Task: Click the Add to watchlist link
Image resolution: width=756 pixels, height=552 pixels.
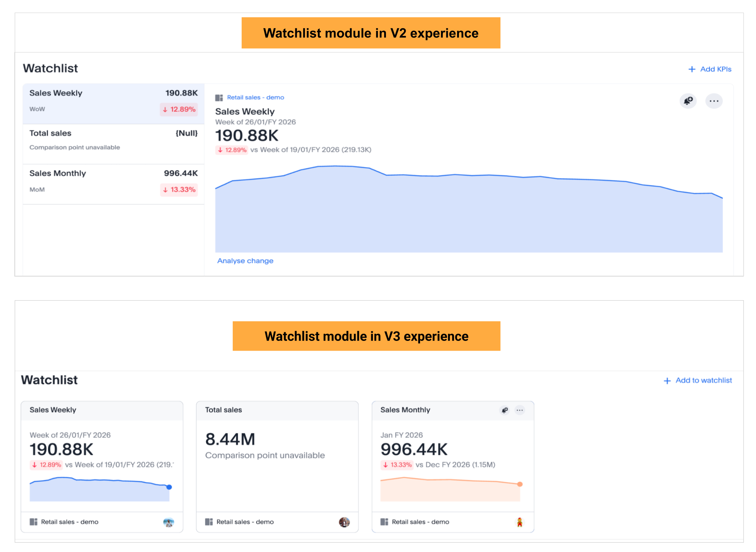Action: tap(703, 380)
